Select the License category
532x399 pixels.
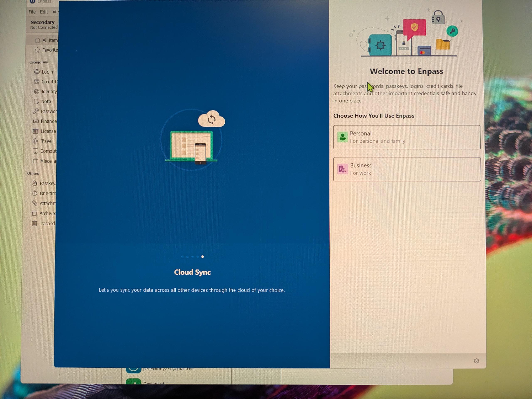click(48, 131)
